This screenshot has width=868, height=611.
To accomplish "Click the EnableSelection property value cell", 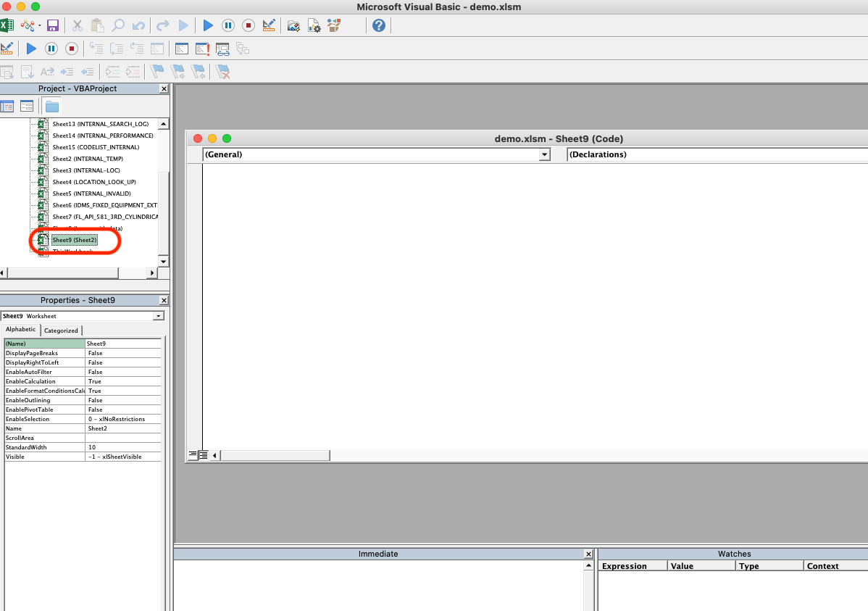I will (123, 420).
